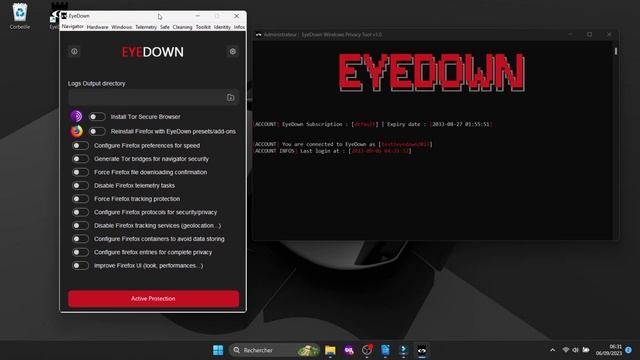Click the Firefox logo icon
Screen dimensions: 640x360
[x=76, y=131]
